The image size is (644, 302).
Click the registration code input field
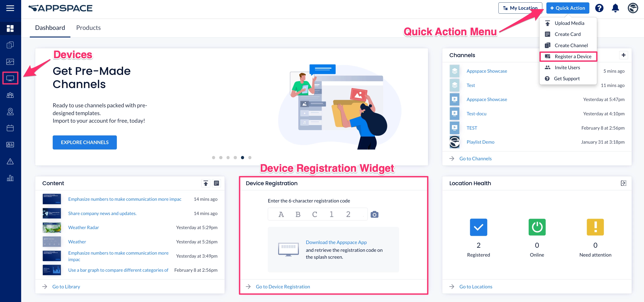coord(317,214)
